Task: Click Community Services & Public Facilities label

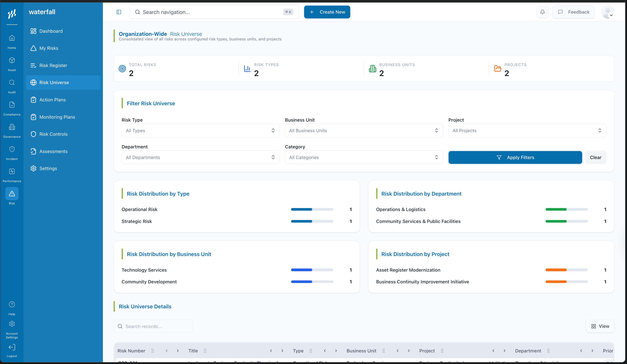Action: click(418, 221)
